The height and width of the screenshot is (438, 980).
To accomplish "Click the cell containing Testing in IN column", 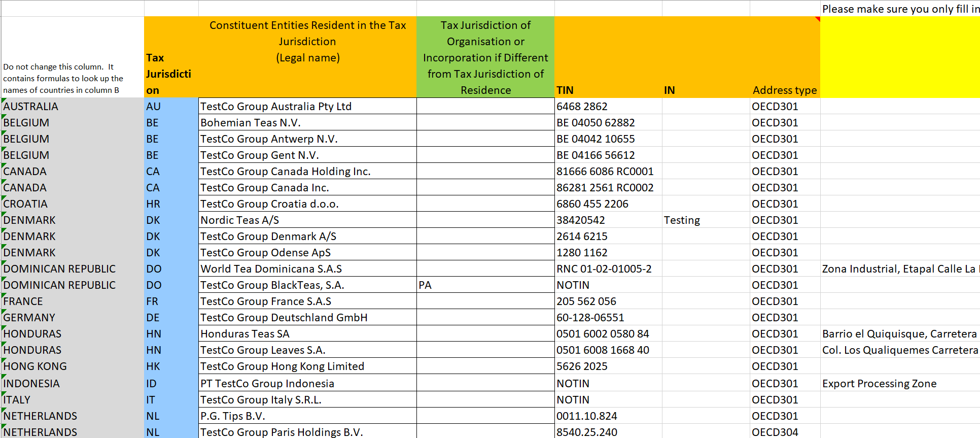I will tap(705, 220).
